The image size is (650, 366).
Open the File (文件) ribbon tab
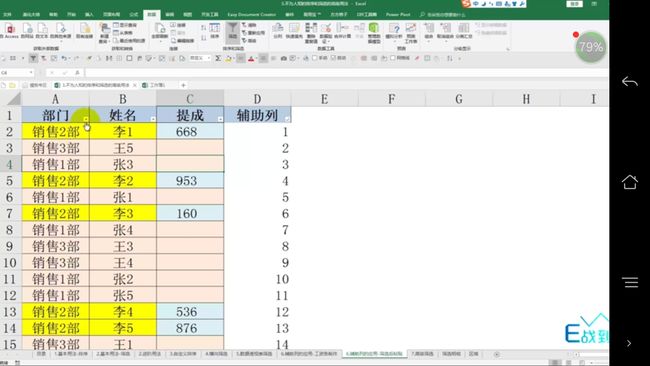pos(7,15)
